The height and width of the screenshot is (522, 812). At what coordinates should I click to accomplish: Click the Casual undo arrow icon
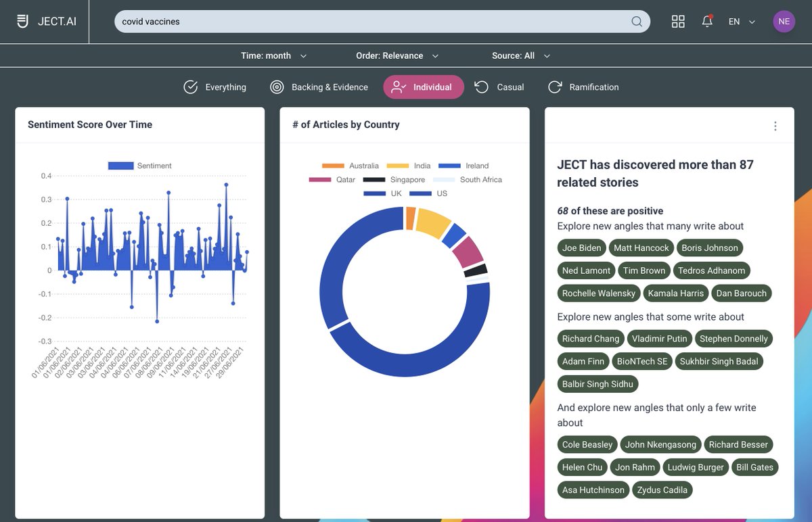[x=482, y=87]
